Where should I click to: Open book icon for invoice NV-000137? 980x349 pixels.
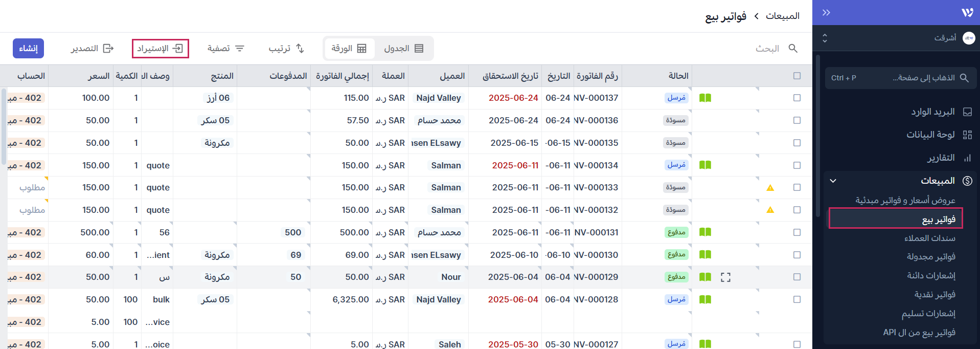pos(705,98)
